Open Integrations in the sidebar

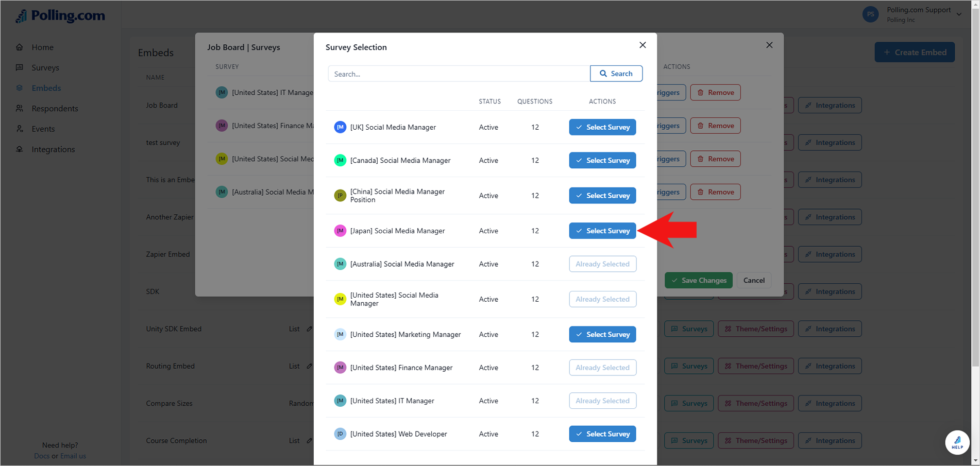(53, 149)
